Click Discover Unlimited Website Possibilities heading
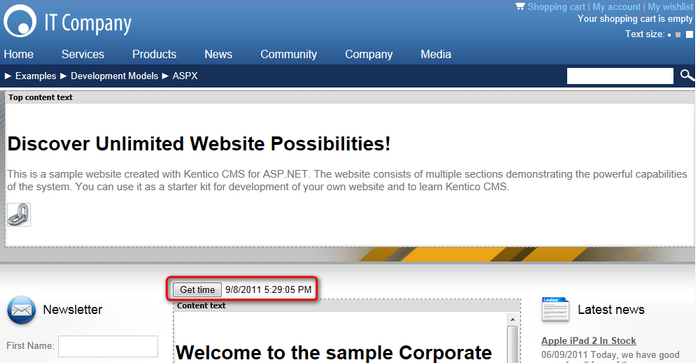Viewport: 696px width, 363px height. (x=199, y=144)
